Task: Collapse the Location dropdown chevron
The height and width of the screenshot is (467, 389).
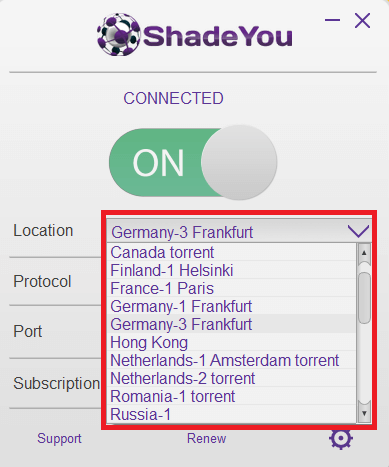Action: pos(358,231)
